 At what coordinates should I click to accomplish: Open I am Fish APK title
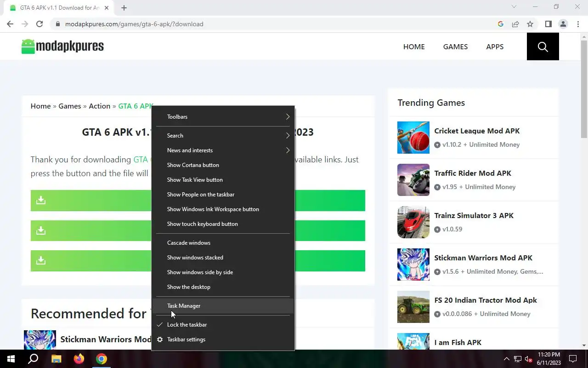pos(458,343)
